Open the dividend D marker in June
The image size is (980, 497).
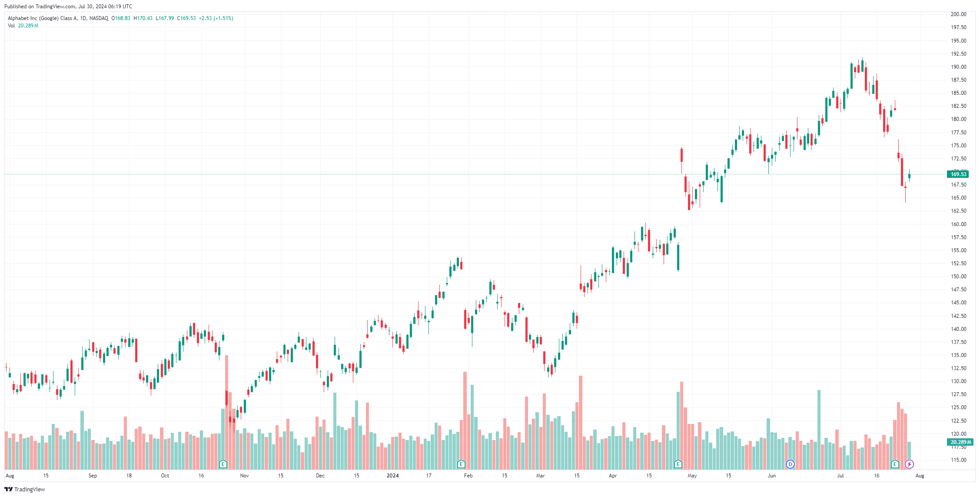(790, 464)
